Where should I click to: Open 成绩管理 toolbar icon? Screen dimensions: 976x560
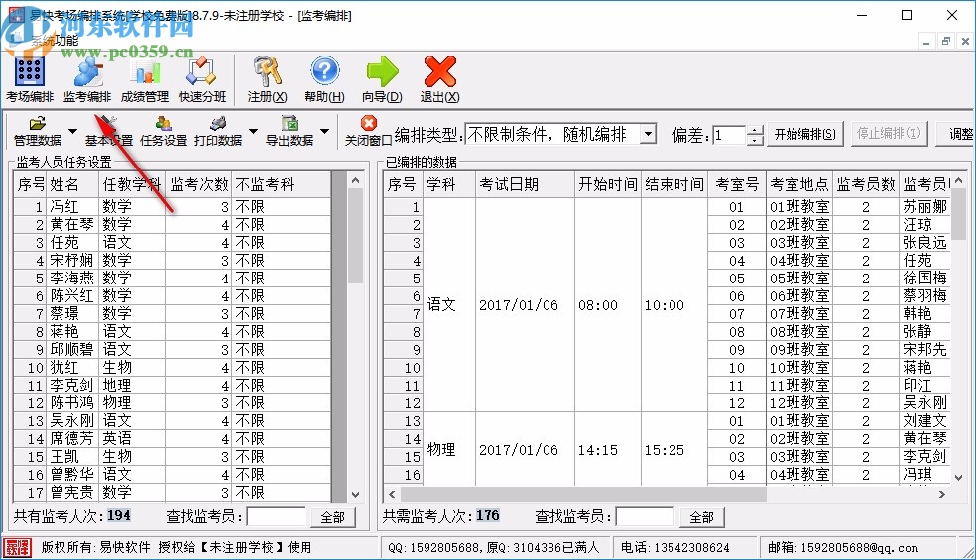coord(145,71)
